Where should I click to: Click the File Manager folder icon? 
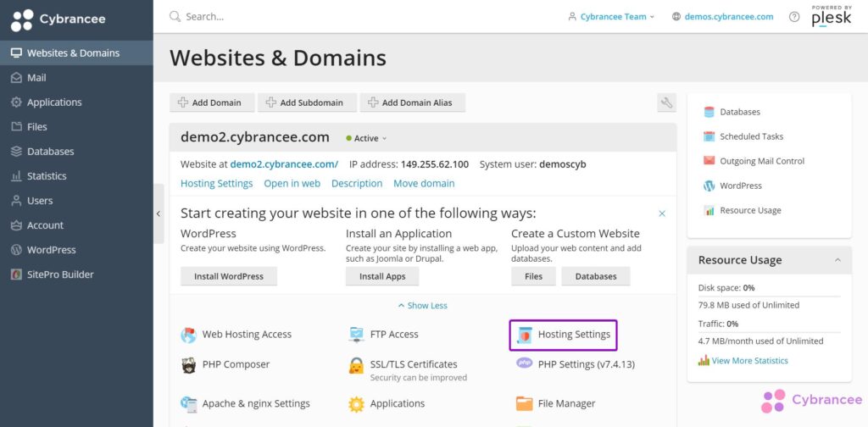point(524,404)
